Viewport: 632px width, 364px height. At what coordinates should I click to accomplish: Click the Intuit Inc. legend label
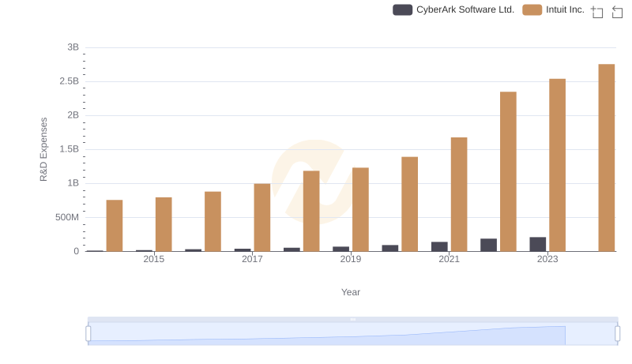(x=565, y=10)
